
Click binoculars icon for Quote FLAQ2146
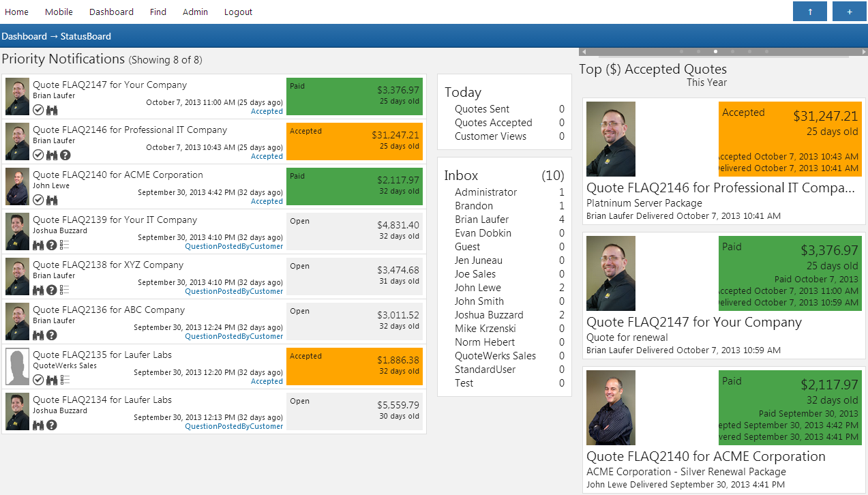(x=52, y=155)
